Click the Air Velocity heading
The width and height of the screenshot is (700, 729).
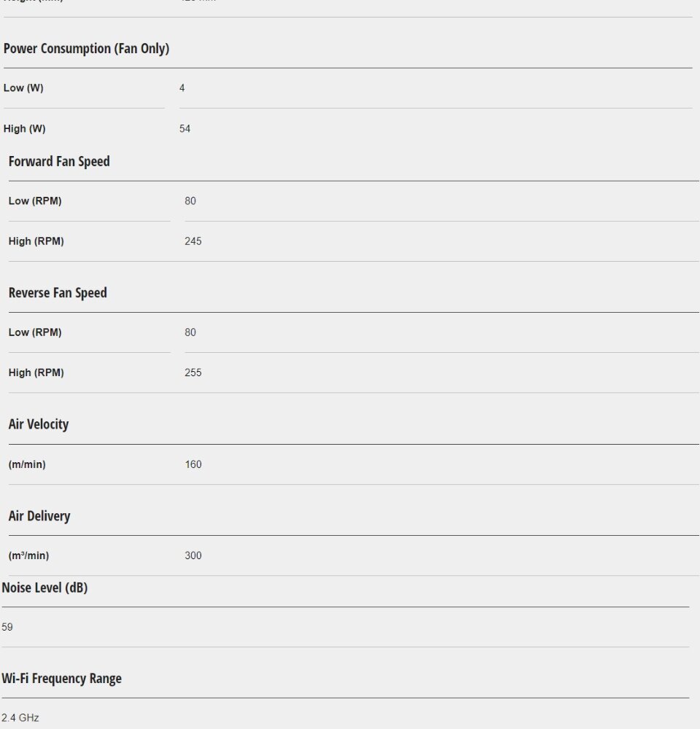pyautogui.click(x=39, y=424)
